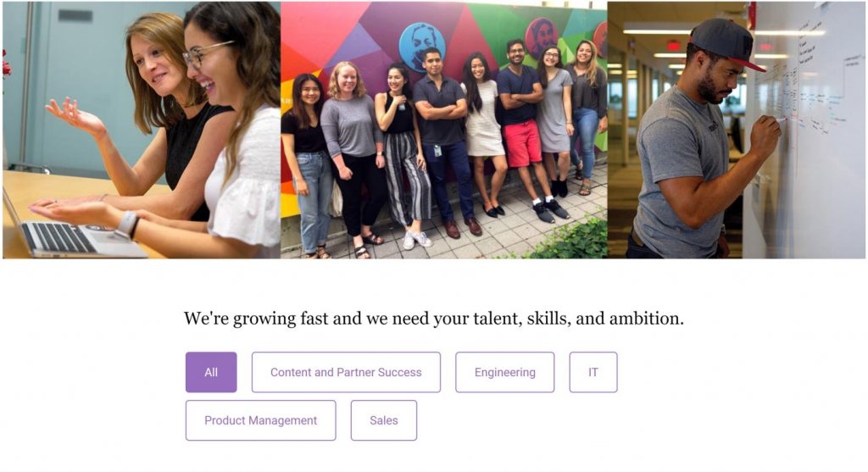Click the laptop keyboard in left photo
Image resolution: width=868 pixels, height=472 pixels.
[x=58, y=237]
